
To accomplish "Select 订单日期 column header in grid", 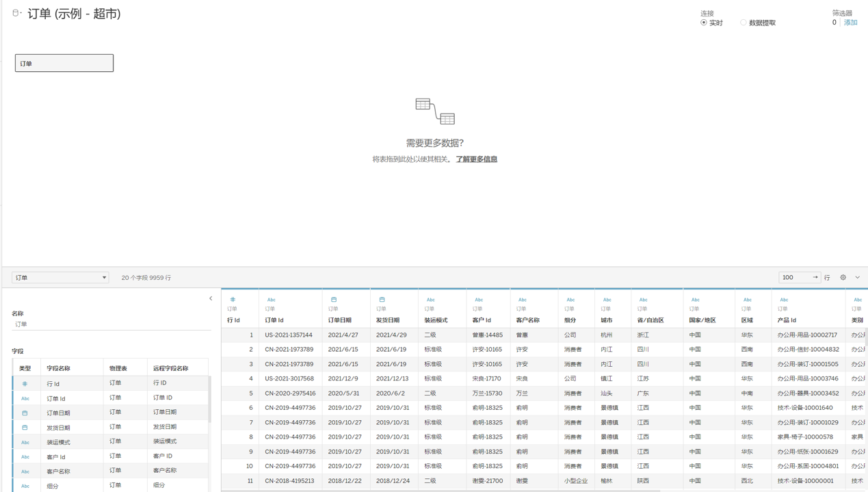I will coord(340,320).
